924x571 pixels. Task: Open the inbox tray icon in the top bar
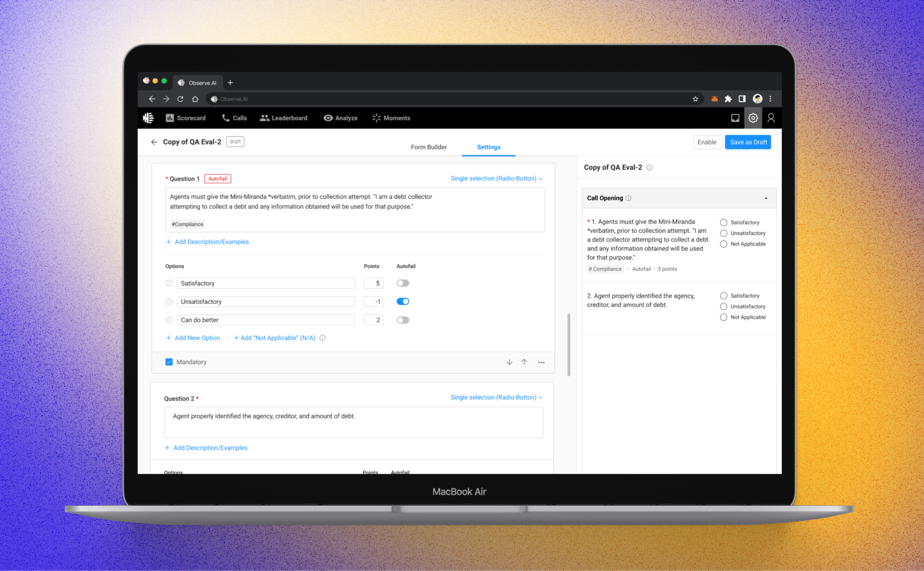[735, 118]
